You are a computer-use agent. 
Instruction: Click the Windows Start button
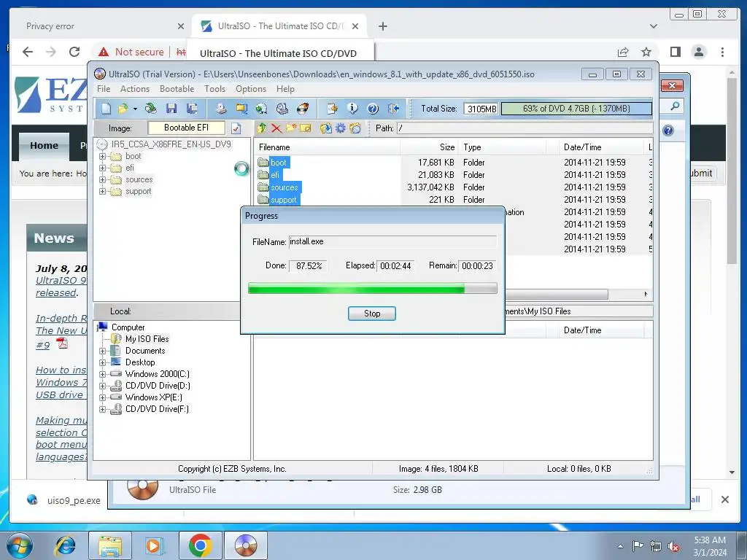[x=18, y=545]
